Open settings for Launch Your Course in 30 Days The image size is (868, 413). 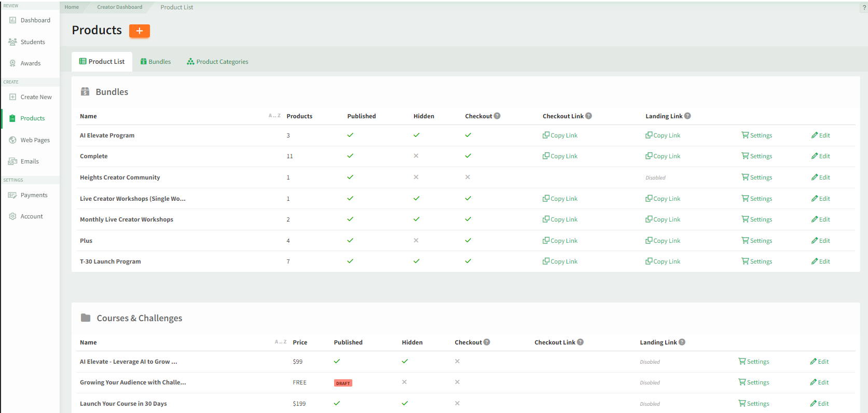point(754,404)
